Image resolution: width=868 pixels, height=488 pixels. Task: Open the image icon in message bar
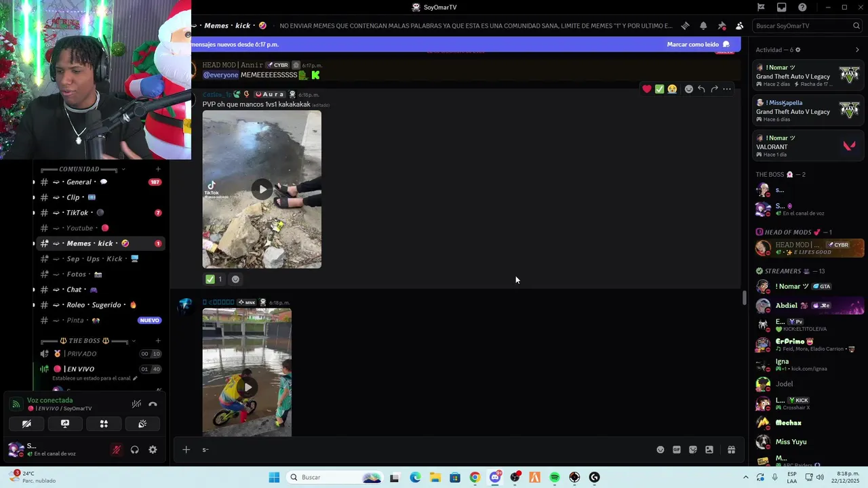click(x=709, y=449)
